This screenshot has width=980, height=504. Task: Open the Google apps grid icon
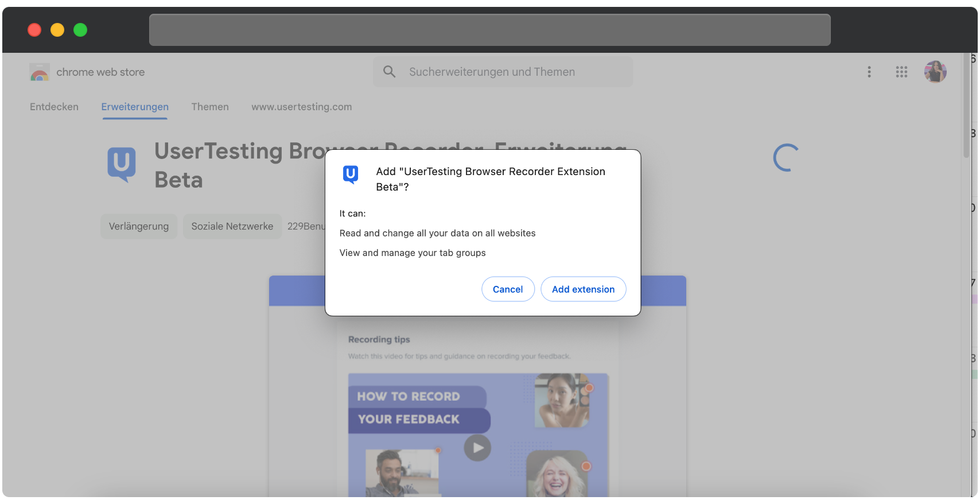pyautogui.click(x=901, y=72)
